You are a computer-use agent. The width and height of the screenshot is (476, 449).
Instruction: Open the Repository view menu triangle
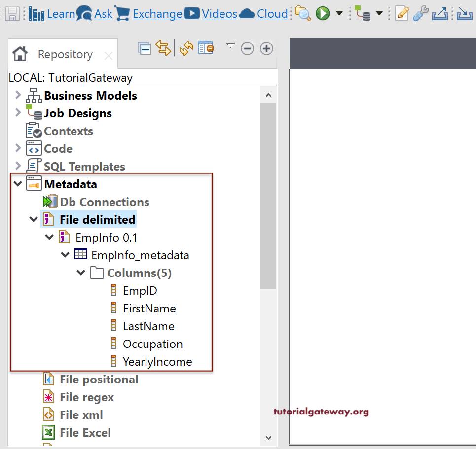230,45
